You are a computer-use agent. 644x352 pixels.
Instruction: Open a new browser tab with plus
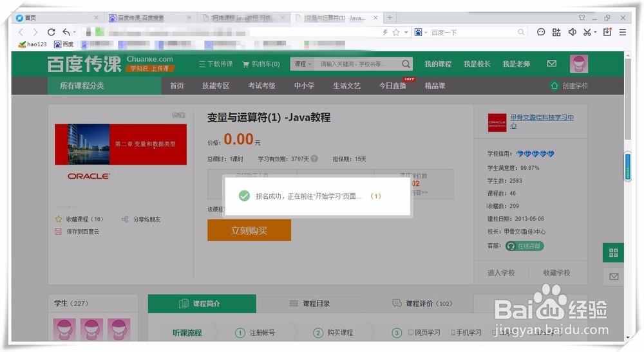[x=390, y=17]
